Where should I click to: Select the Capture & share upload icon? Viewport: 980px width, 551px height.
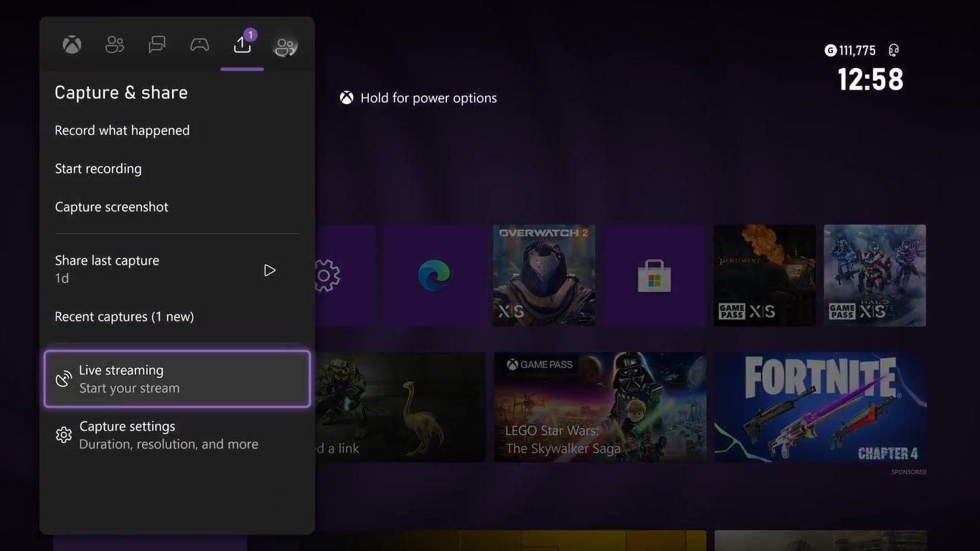click(242, 44)
